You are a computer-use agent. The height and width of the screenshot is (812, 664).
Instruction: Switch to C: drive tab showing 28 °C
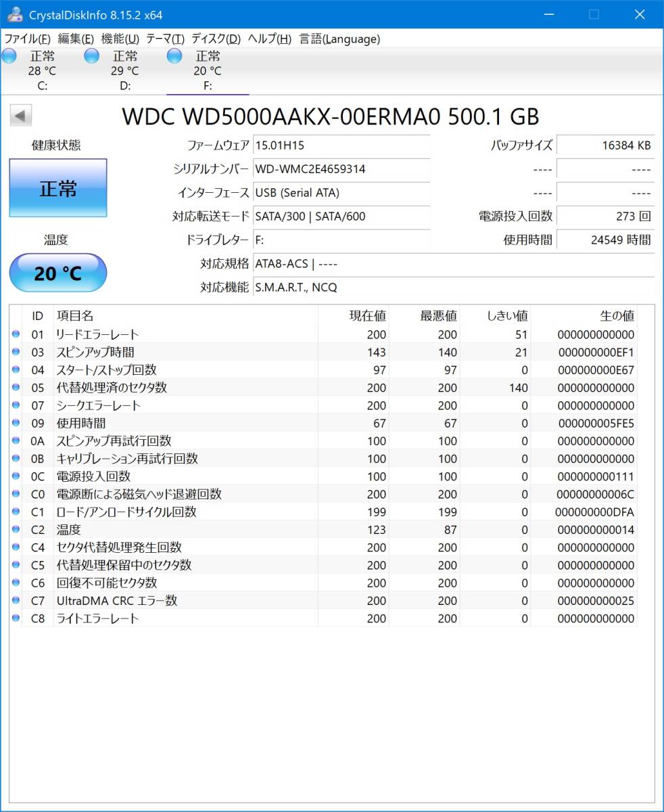42,70
